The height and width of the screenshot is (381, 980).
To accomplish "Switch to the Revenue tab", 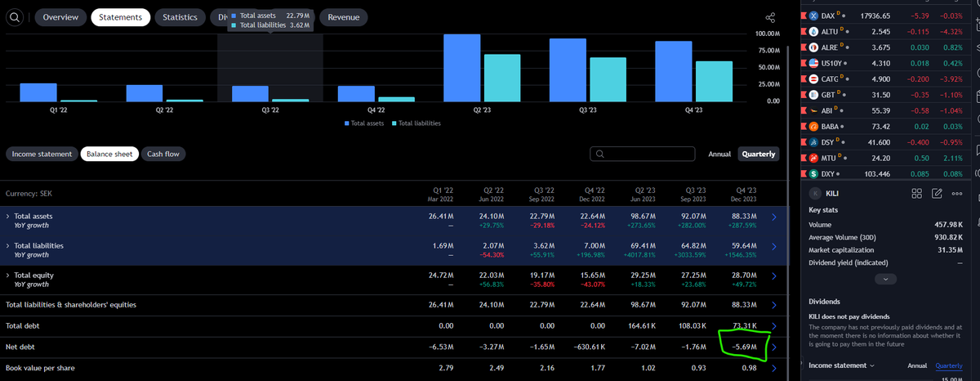I will pos(344,17).
